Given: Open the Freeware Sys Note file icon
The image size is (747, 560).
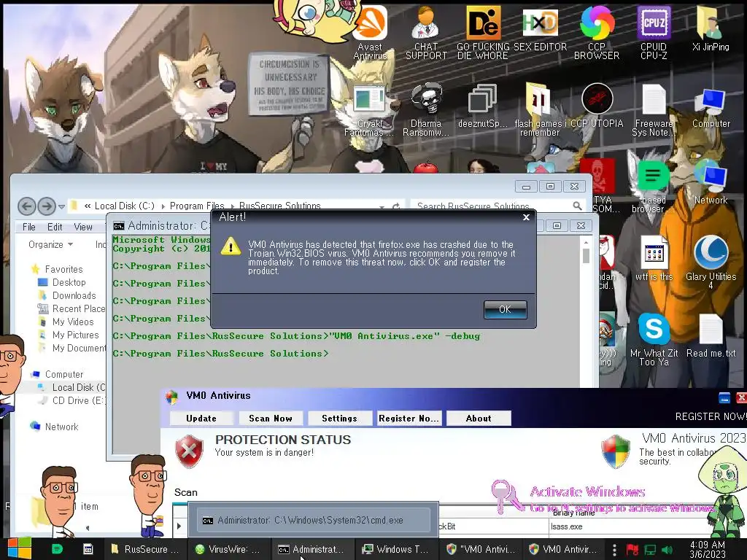Looking at the screenshot, I should click(653, 109).
